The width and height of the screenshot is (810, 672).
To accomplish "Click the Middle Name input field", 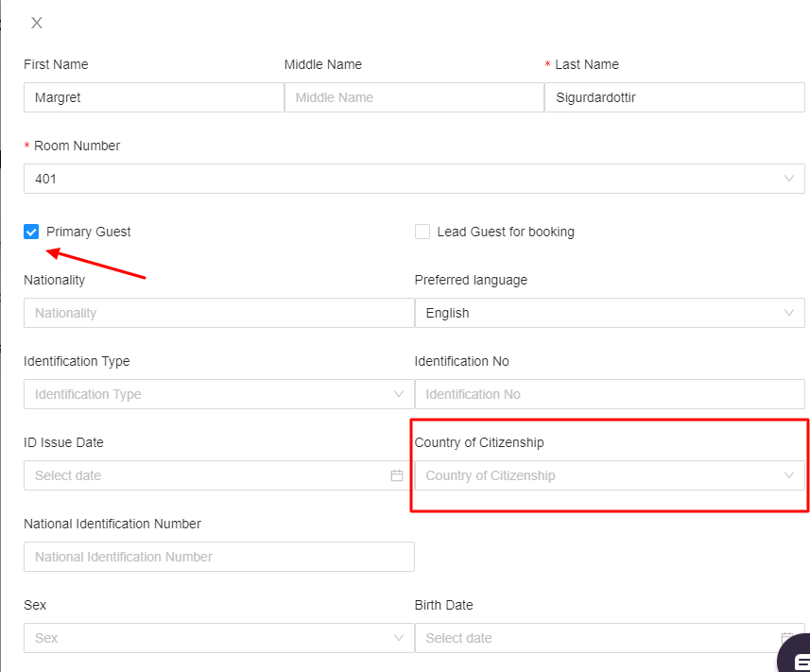I will coord(414,97).
